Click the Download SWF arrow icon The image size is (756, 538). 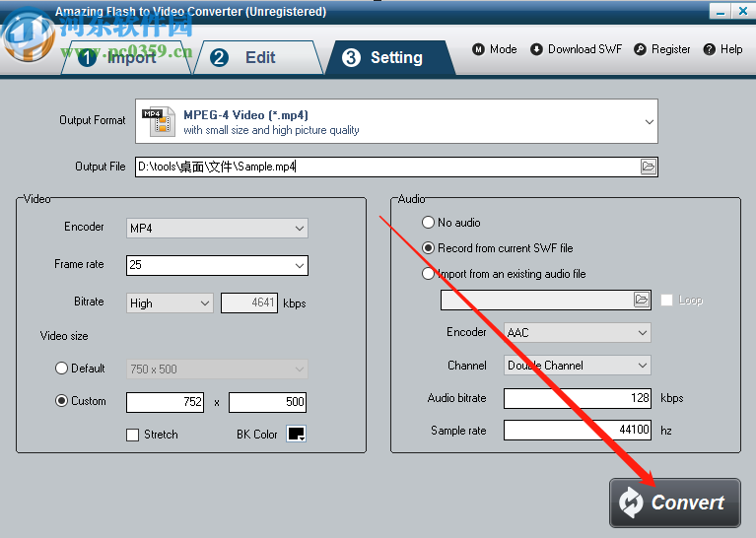tap(536, 49)
